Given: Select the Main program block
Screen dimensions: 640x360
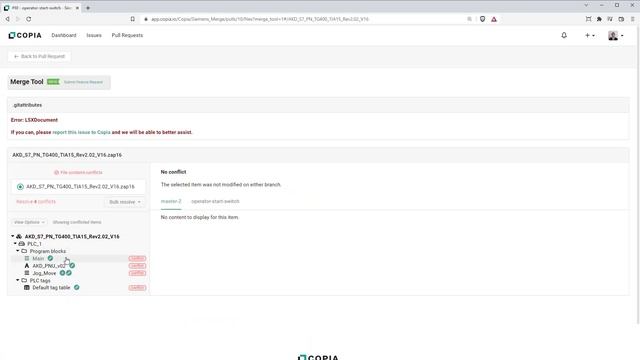Looking at the screenshot, I should 38,258.
